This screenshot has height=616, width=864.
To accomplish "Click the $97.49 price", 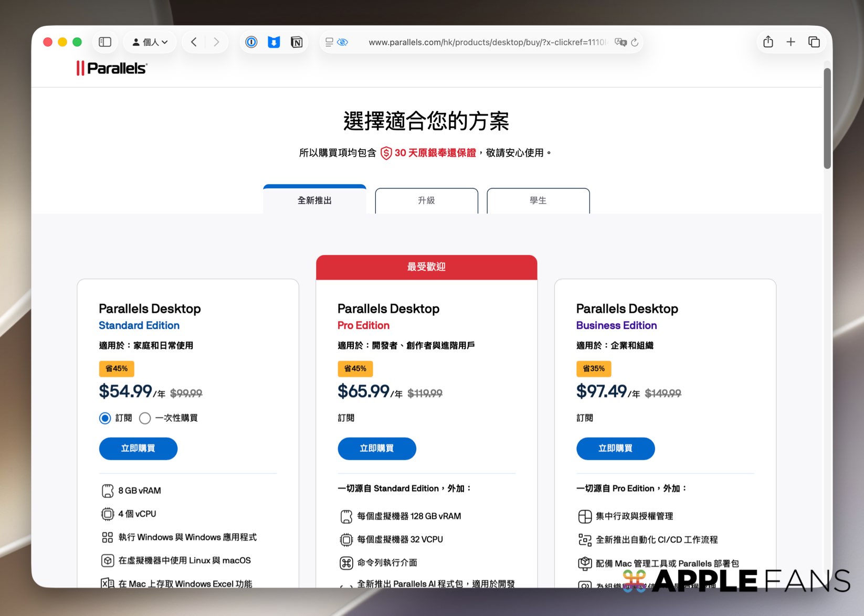I will coord(602,391).
